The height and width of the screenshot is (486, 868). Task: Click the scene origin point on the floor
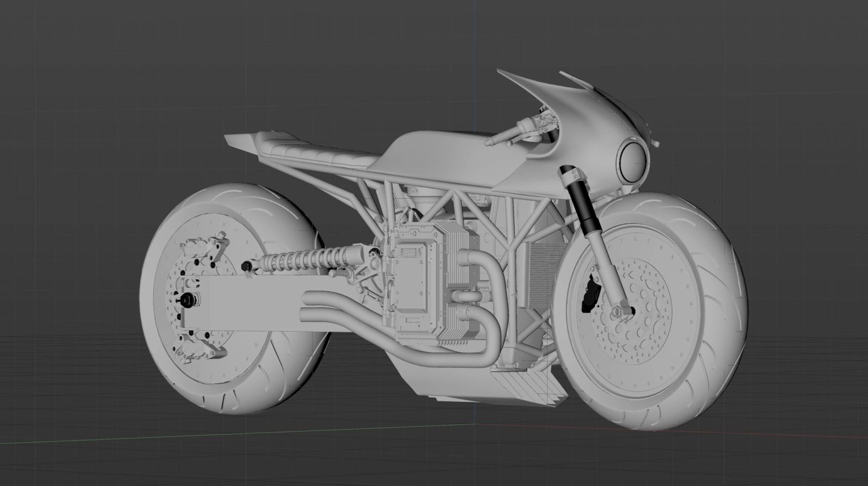pyautogui.click(x=475, y=425)
